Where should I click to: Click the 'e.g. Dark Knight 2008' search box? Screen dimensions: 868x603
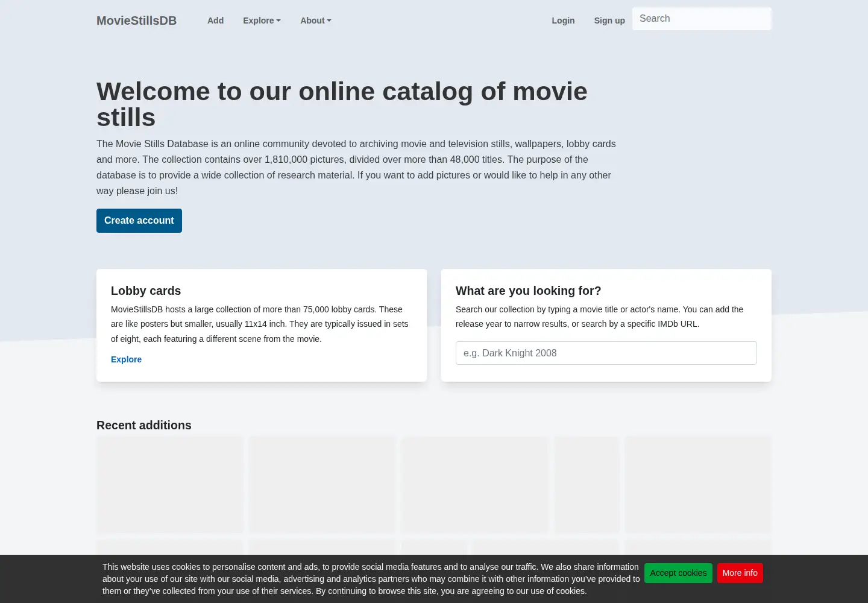click(x=606, y=353)
